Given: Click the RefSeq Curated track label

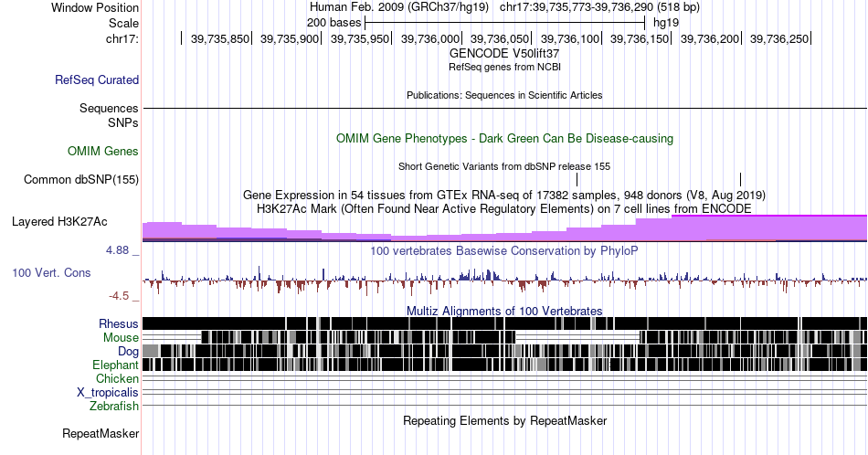Looking at the screenshot, I should tap(96, 79).
